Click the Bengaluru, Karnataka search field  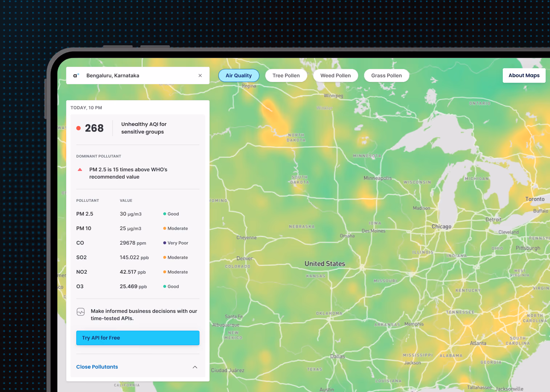tap(138, 75)
